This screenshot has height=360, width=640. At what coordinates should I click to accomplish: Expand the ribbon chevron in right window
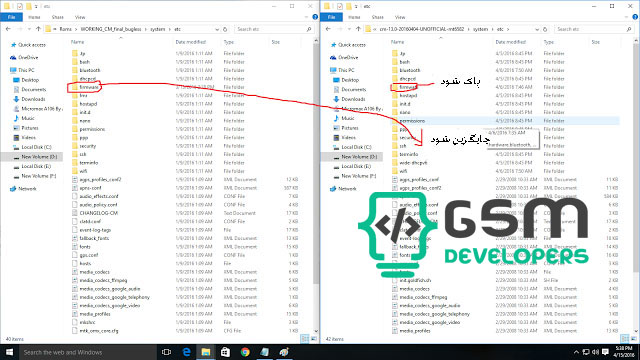(627, 17)
